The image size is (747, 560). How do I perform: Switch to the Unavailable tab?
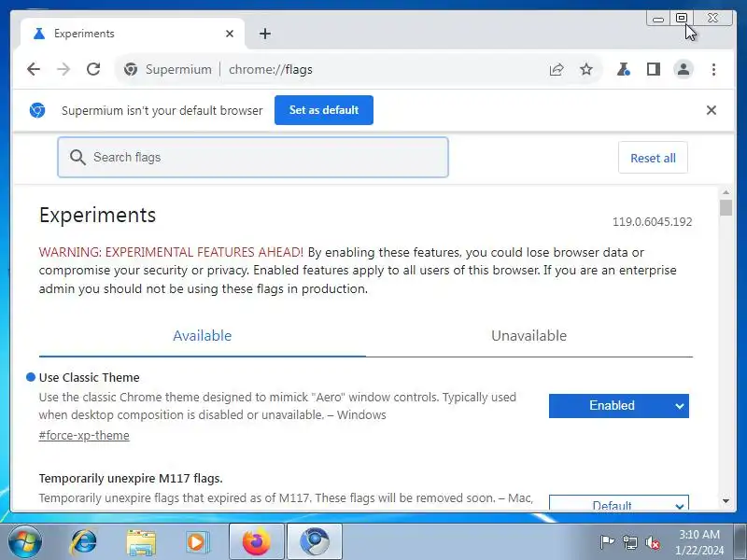pos(529,336)
